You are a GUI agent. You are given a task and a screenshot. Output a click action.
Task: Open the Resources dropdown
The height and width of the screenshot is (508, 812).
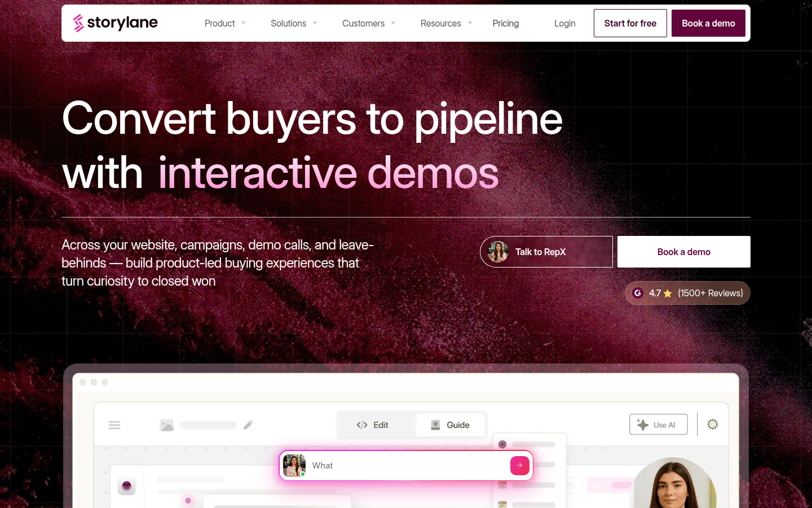[446, 23]
